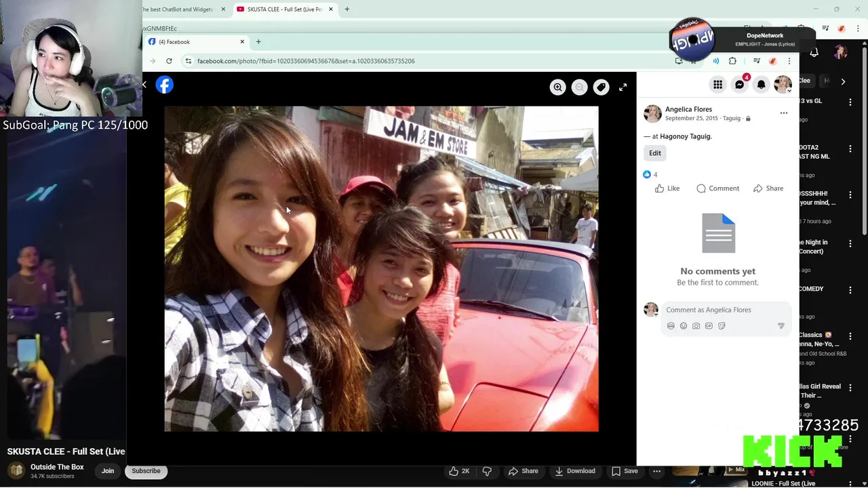Image resolution: width=868 pixels, height=488 pixels.
Task: Open options for '3 vs GL' video
Action: pyautogui.click(x=850, y=102)
